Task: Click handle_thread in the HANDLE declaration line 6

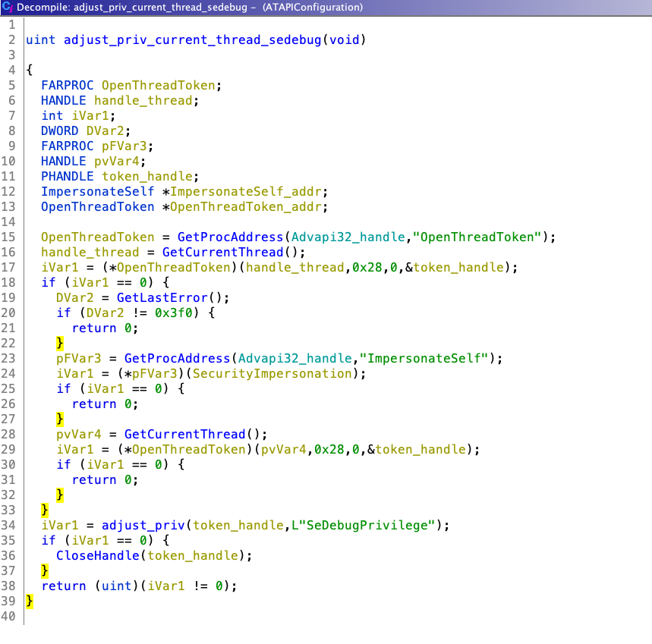Action: pyautogui.click(x=143, y=101)
